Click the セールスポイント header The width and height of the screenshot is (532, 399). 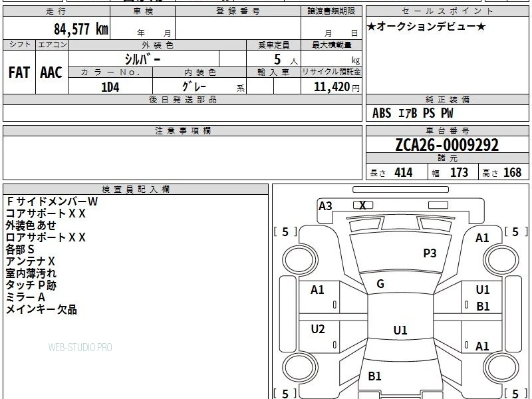[447, 11]
